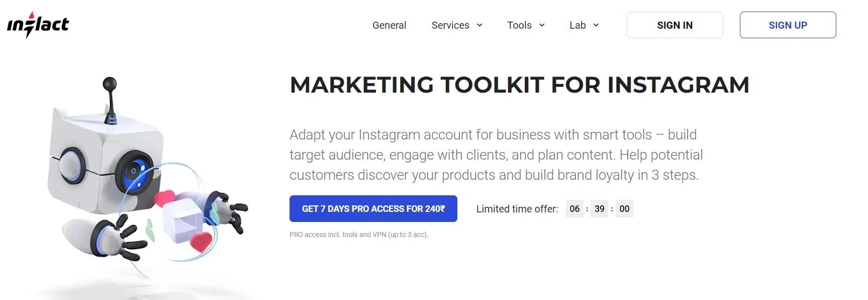Image resolution: width=868 pixels, height=300 pixels.
Task: Click the countdown hours box showing 06
Action: (x=574, y=209)
